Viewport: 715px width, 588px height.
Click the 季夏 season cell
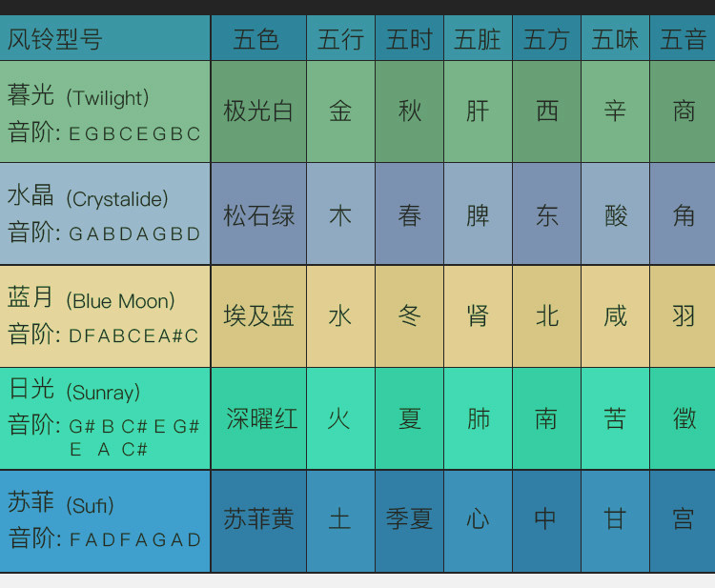[409, 518]
